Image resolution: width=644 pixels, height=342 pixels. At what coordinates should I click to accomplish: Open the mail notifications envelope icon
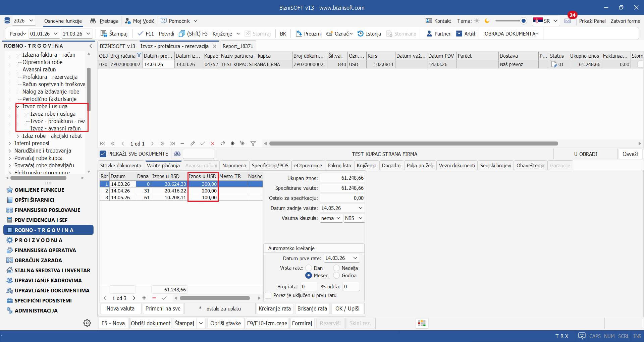568,21
